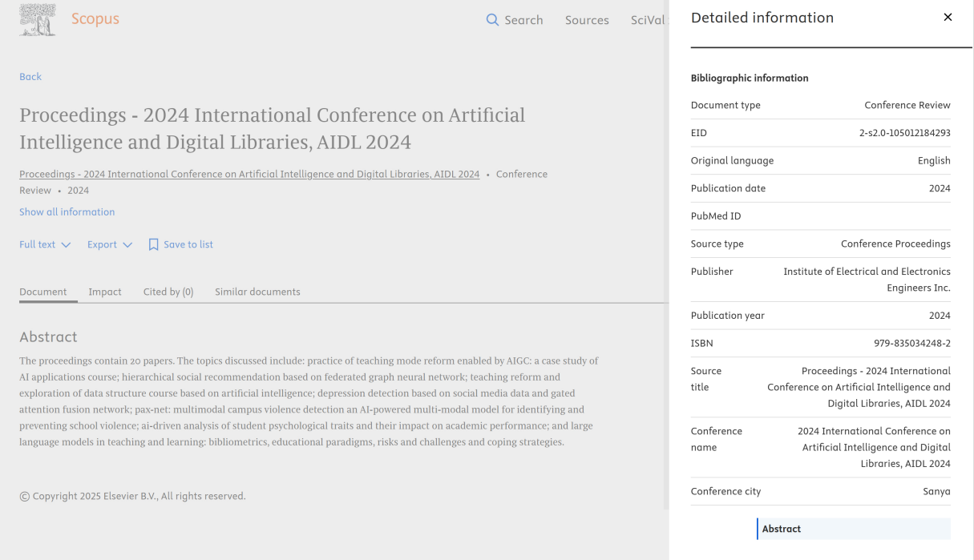The height and width of the screenshot is (560, 974).
Task: Click the Bibliographic information heading
Action: pyautogui.click(x=750, y=78)
